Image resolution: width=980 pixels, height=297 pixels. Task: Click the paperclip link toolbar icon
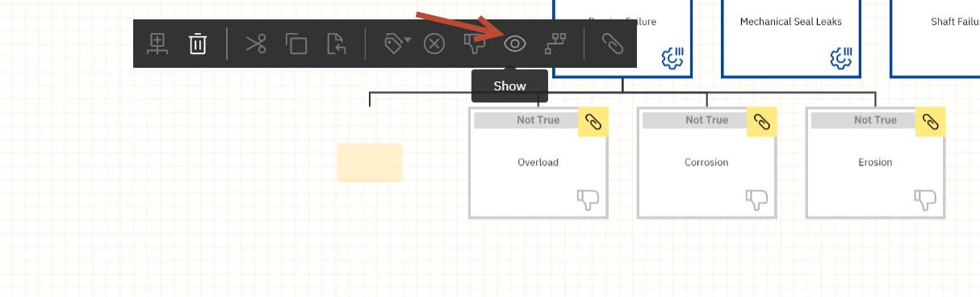(x=614, y=44)
